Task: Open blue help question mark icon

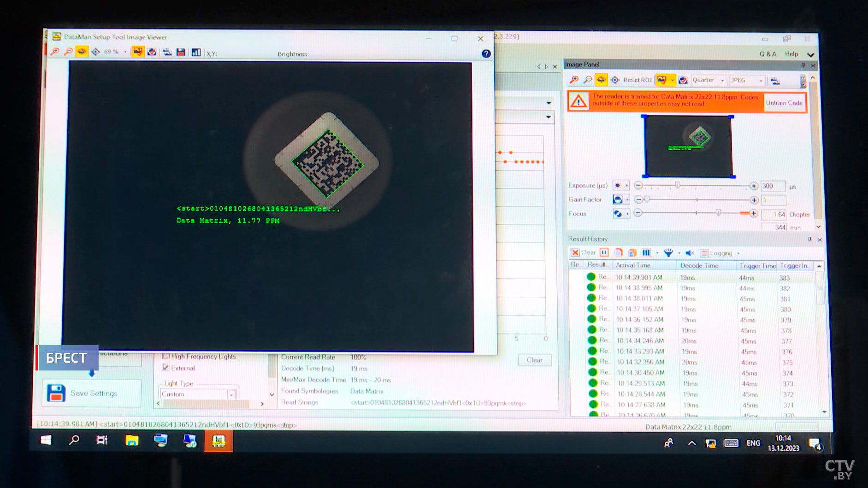Action: coord(486,54)
